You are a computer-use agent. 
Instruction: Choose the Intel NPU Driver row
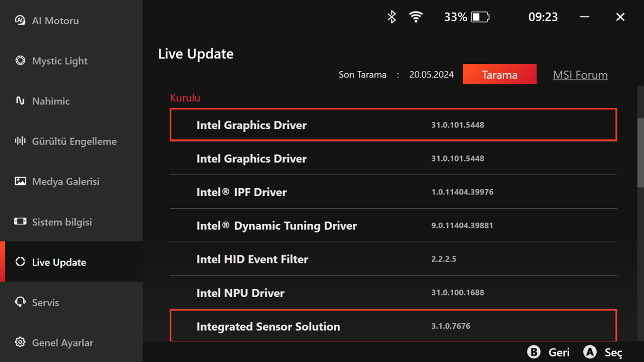click(x=393, y=293)
